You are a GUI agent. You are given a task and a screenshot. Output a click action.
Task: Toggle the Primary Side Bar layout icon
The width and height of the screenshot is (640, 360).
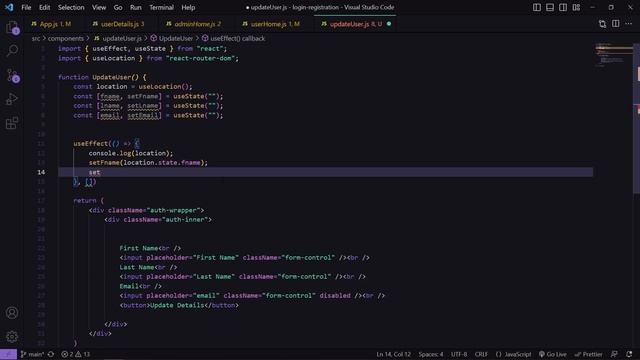pos(537,7)
